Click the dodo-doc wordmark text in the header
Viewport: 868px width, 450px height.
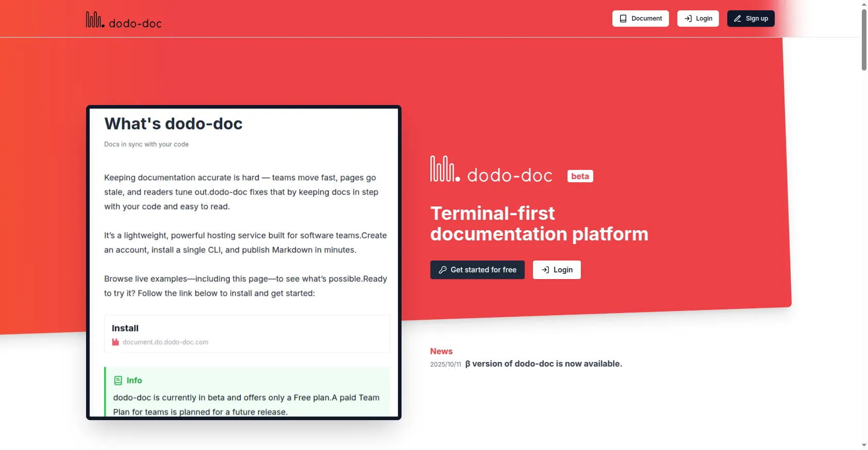click(x=135, y=23)
